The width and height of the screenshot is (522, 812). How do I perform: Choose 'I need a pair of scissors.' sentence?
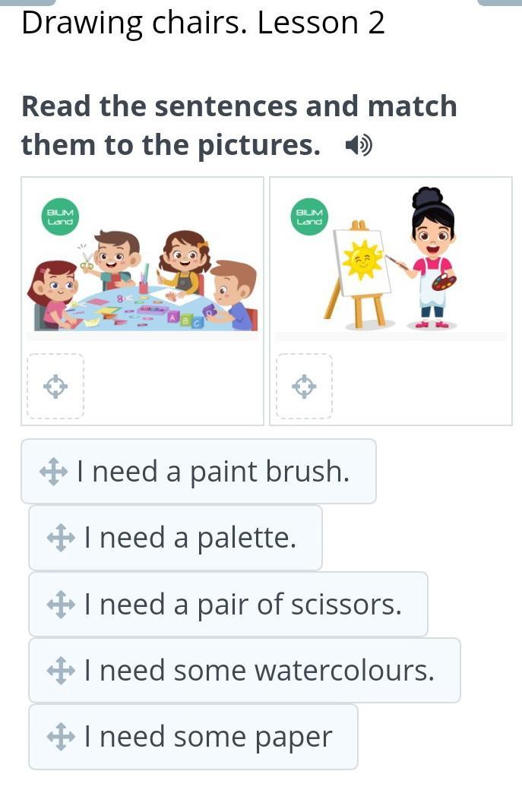243,605
